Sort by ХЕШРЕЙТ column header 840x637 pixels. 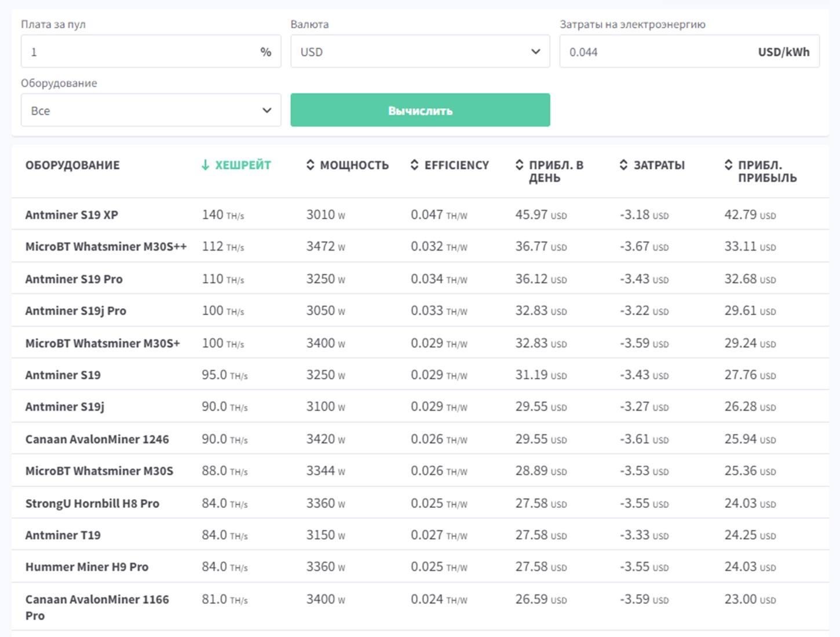click(x=243, y=165)
